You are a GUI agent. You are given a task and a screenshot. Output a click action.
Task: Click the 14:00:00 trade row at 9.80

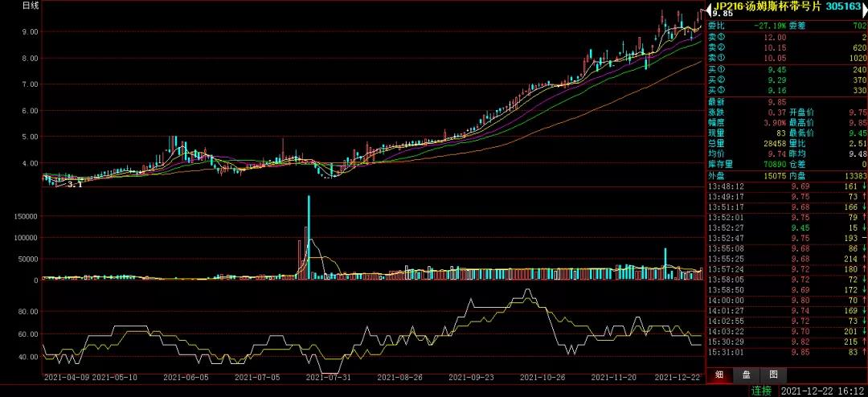785,300
